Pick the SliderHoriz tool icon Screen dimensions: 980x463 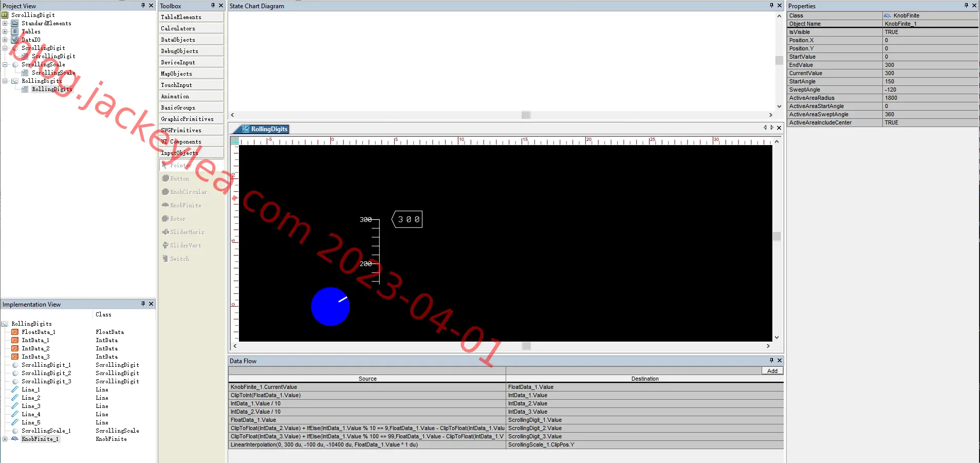165,232
